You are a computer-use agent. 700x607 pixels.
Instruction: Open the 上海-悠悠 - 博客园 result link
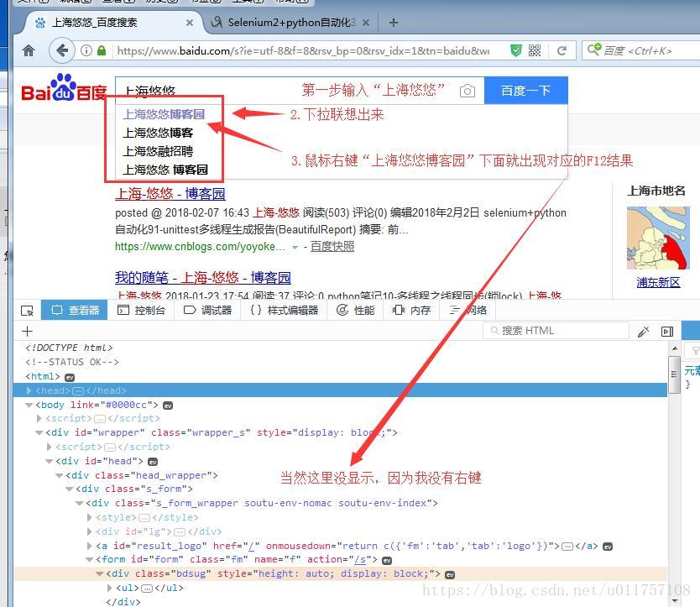click(170, 194)
